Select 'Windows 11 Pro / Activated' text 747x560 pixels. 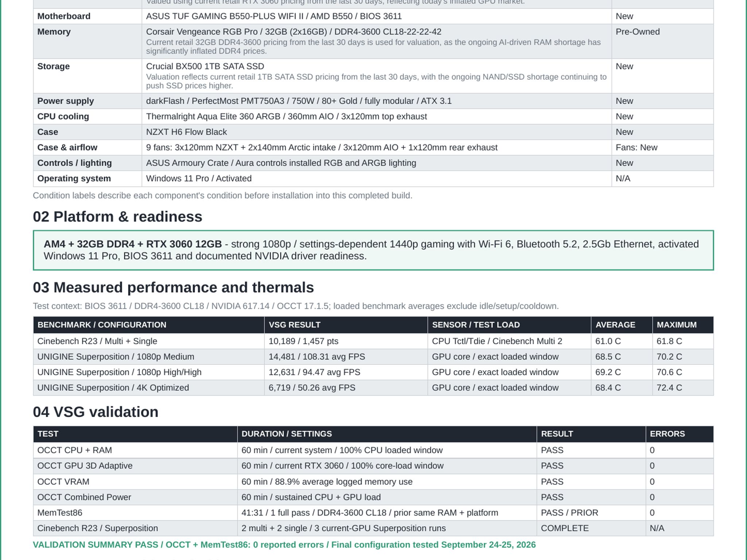coord(199,179)
